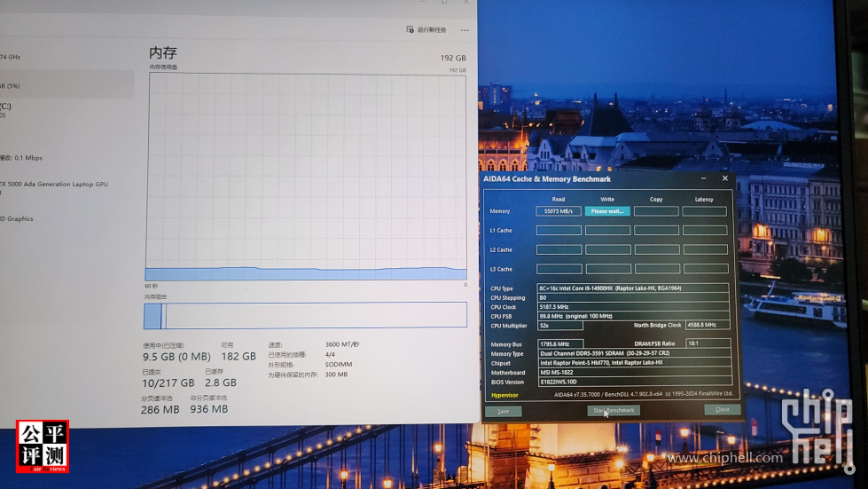This screenshot has height=489, width=868.
Task: Click the Memory Write 'Please wait...' cell
Action: point(607,211)
